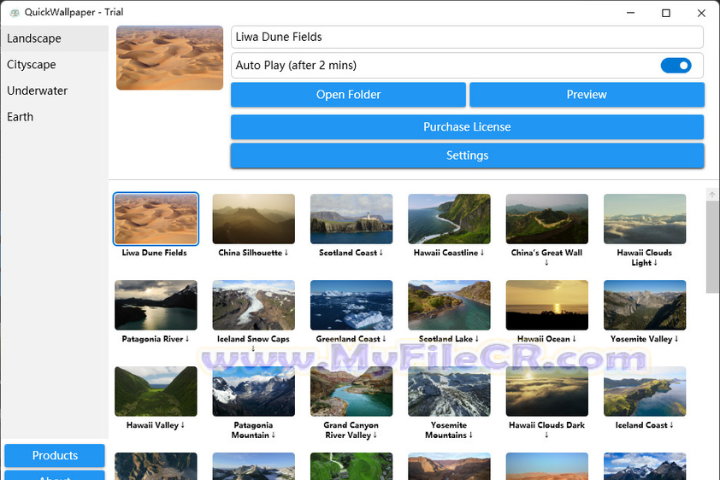Select the Greenland Coast thumbnail
Screen dimensions: 720x480
(351, 305)
